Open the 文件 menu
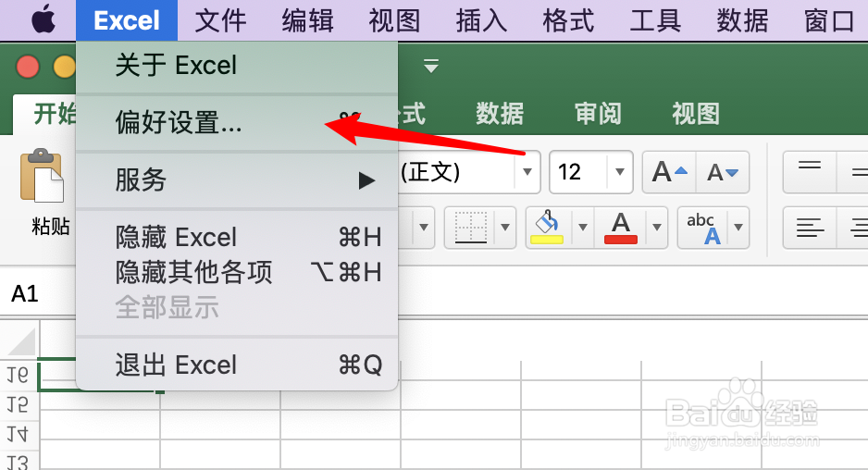The image size is (868, 470). coord(220,21)
